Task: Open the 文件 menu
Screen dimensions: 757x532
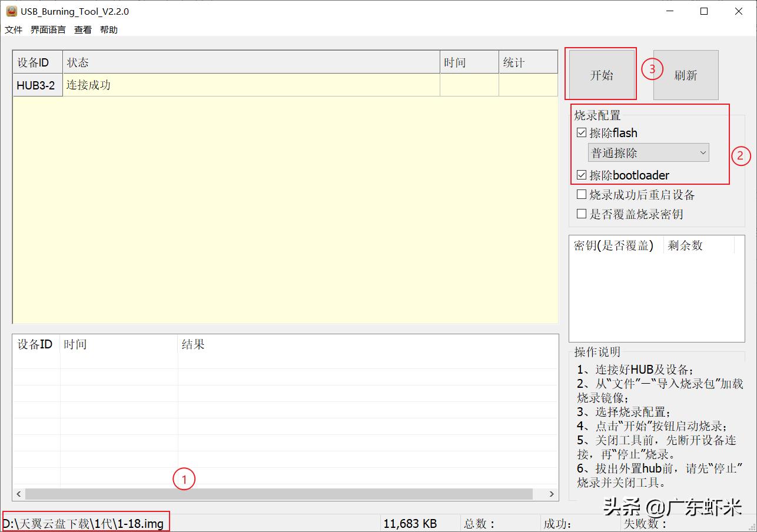Action: 13,29
